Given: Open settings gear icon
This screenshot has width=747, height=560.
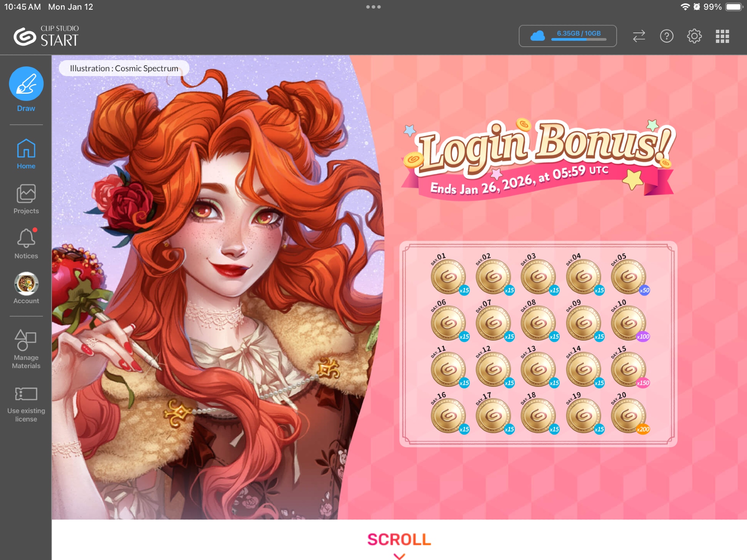Looking at the screenshot, I should coord(694,36).
